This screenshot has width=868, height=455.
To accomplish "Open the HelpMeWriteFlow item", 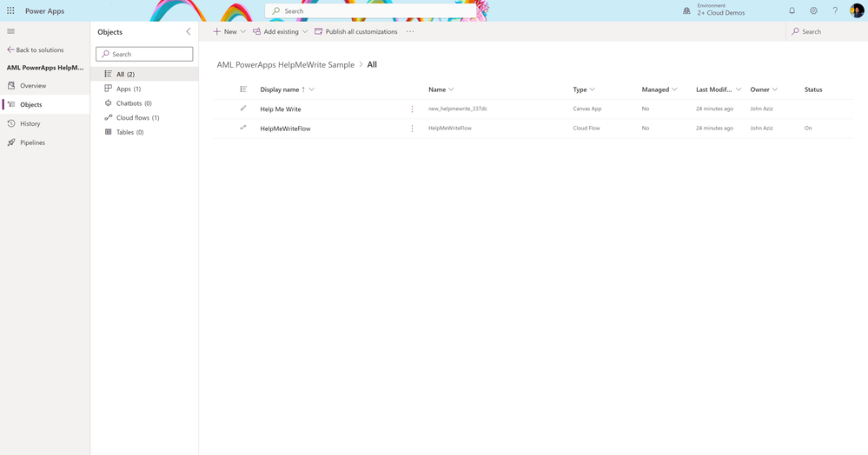I will click(x=285, y=129).
